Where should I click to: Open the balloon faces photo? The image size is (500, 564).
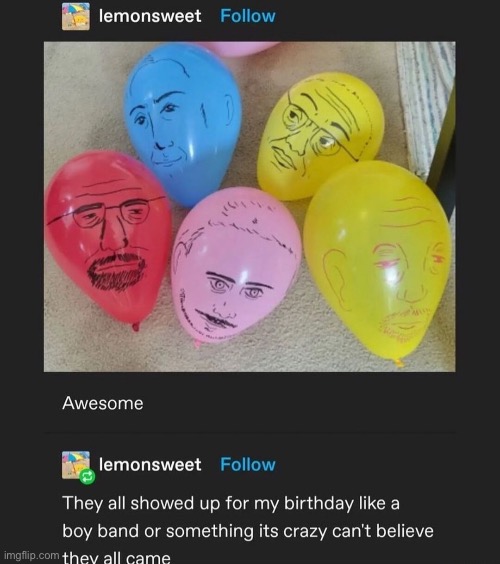point(249,207)
